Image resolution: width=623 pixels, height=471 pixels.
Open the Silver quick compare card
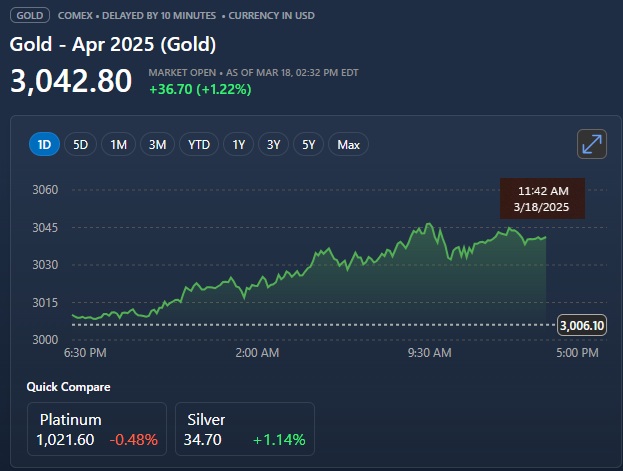pos(244,429)
